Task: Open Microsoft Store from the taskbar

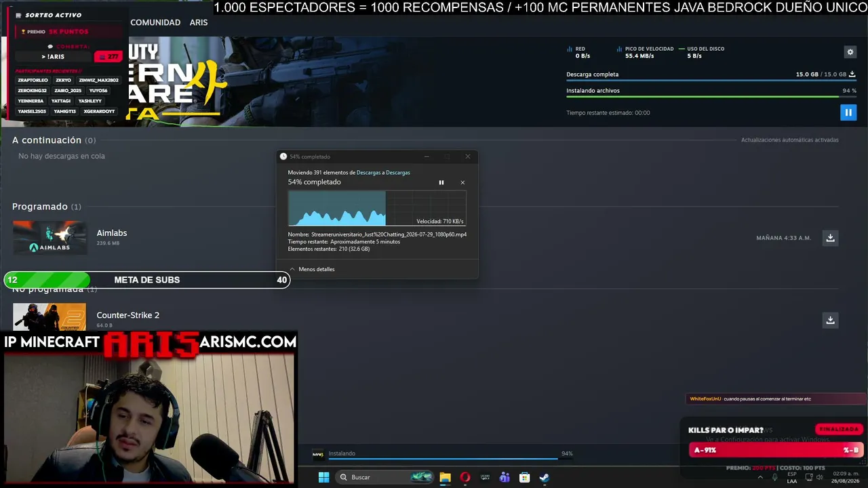Action: tap(524, 477)
